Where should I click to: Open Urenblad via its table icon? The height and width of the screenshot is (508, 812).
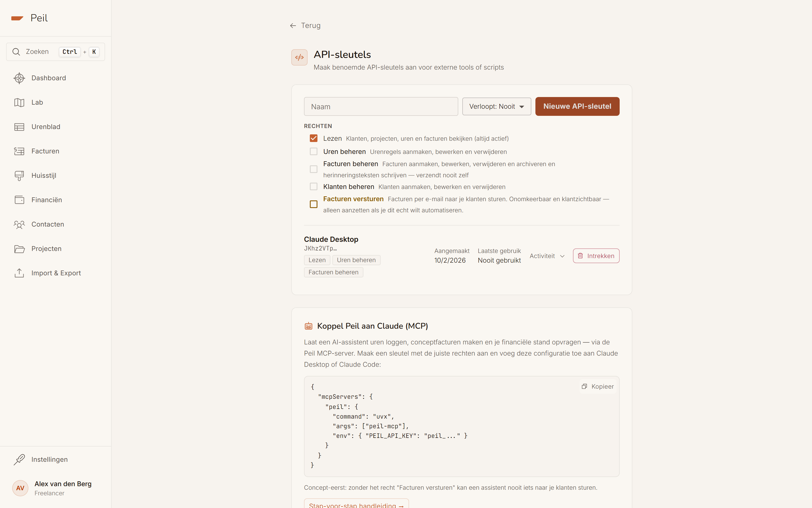(19, 127)
